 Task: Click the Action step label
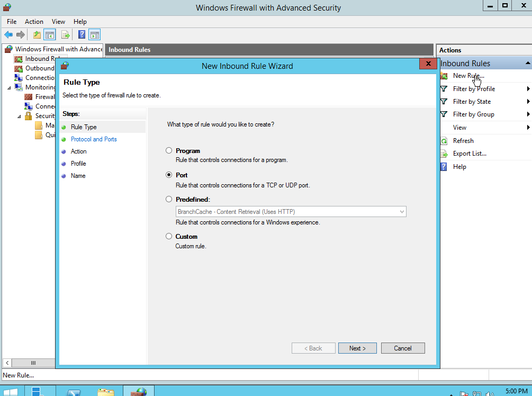[x=79, y=151]
